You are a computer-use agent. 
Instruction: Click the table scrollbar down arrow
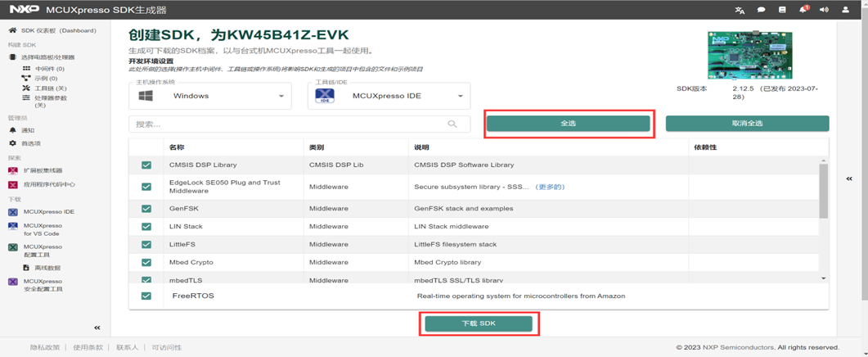[x=823, y=278]
